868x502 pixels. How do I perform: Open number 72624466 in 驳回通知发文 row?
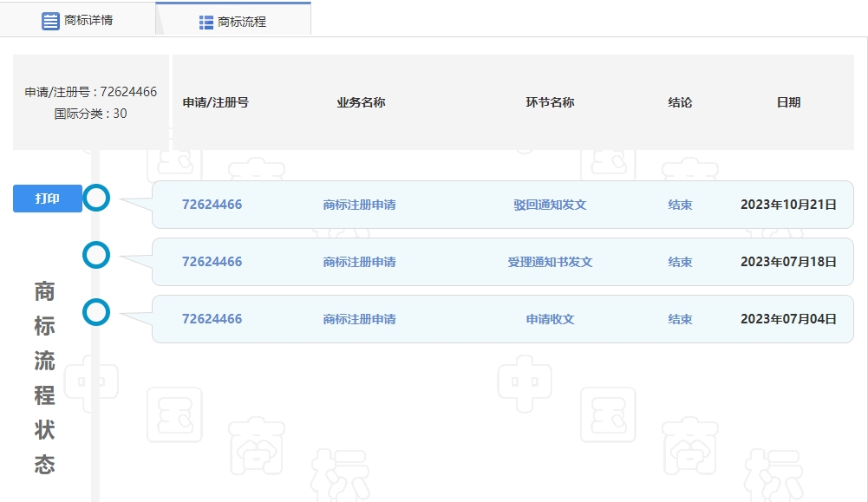tap(212, 205)
